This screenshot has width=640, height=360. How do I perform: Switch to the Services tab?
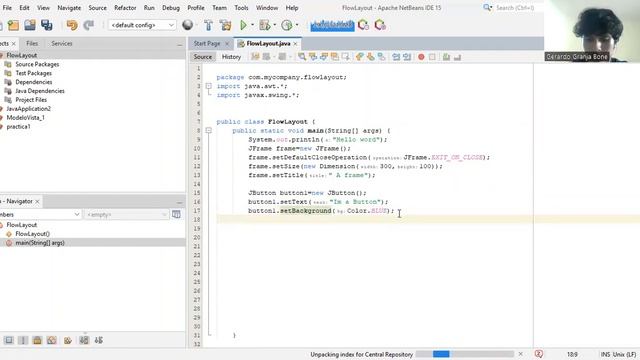[62, 43]
